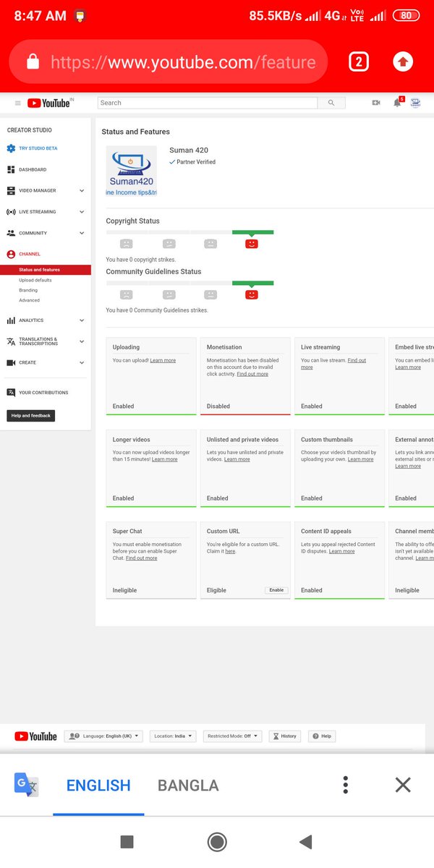Expand the Community section
Viewport: 434px width, 868px height.
tap(82, 233)
